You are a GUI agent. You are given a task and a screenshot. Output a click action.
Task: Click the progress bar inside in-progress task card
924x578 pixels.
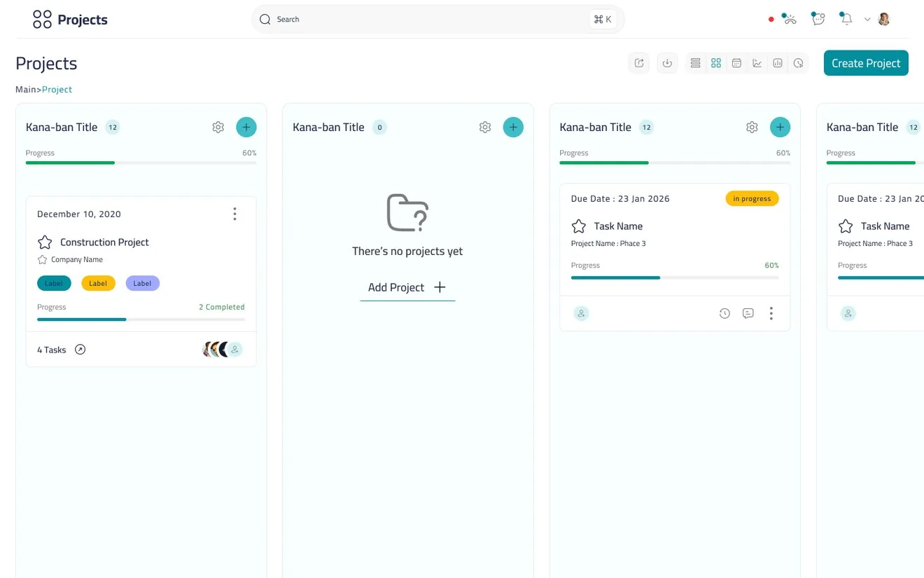(675, 278)
